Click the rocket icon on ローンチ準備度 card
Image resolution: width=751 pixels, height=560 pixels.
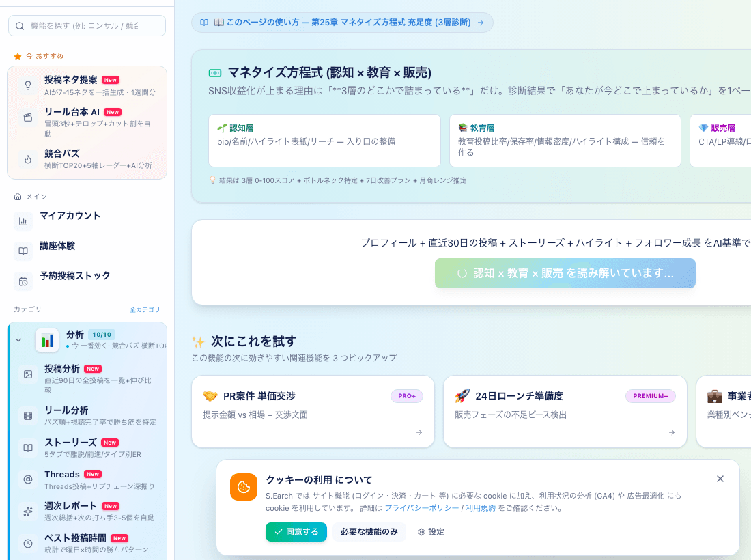462,395
